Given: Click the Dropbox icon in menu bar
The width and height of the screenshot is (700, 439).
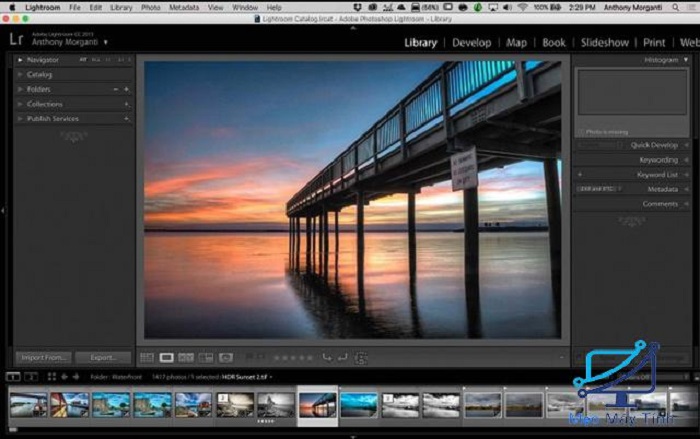Looking at the screenshot, I should 357,7.
